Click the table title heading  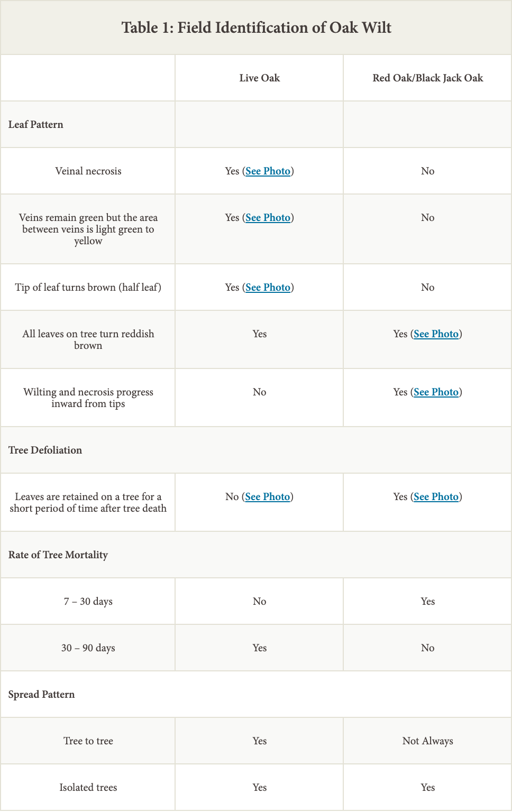pyautogui.click(x=256, y=27)
